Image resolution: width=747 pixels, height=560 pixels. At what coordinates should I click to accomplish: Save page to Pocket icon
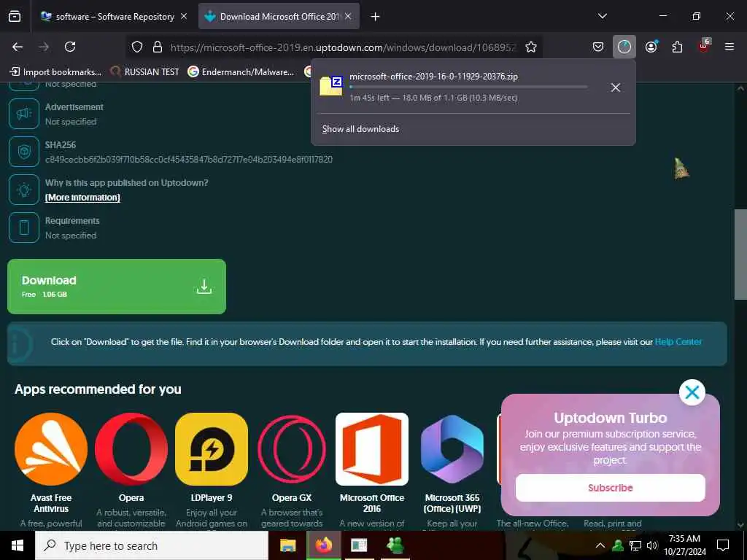pos(598,47)
